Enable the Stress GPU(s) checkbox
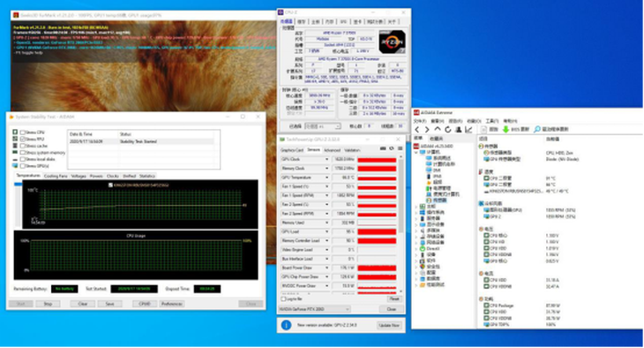644x348 pixels. point(23,166)
